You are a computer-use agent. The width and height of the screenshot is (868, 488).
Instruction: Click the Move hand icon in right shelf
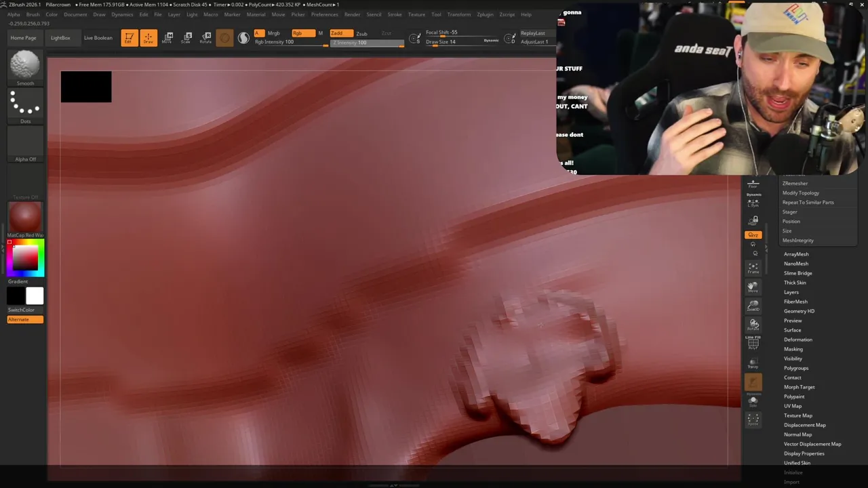point(753,287)
